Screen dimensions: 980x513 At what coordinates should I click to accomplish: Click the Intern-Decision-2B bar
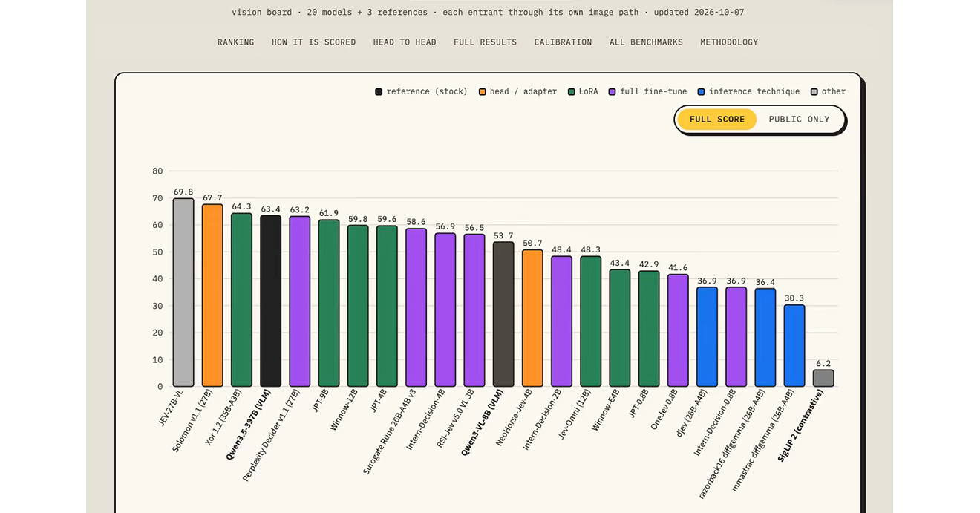point(561,321)
